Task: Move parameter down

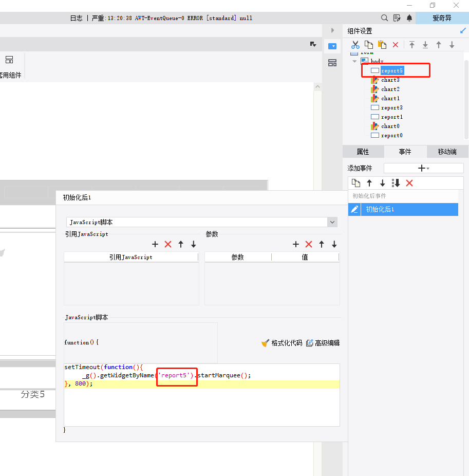Action: [x=334, y=244]
